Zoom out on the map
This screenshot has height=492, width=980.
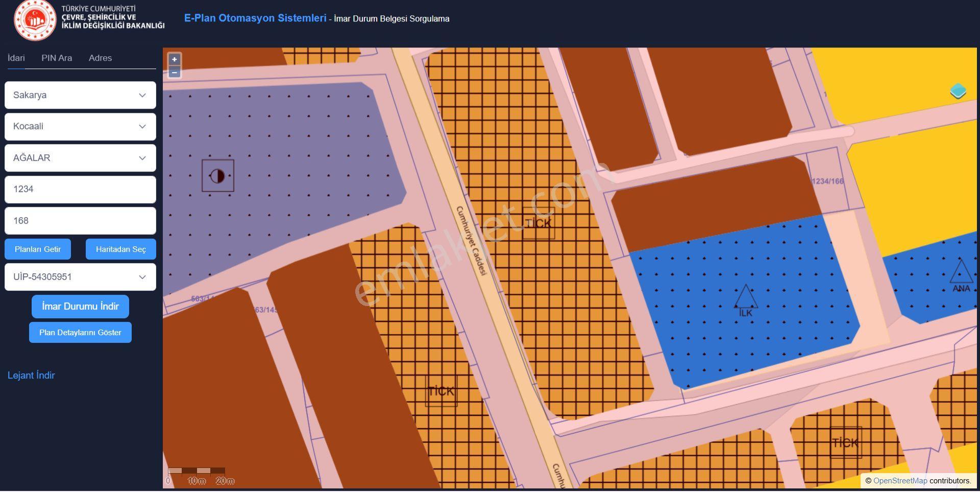click(x=175, y=73)
